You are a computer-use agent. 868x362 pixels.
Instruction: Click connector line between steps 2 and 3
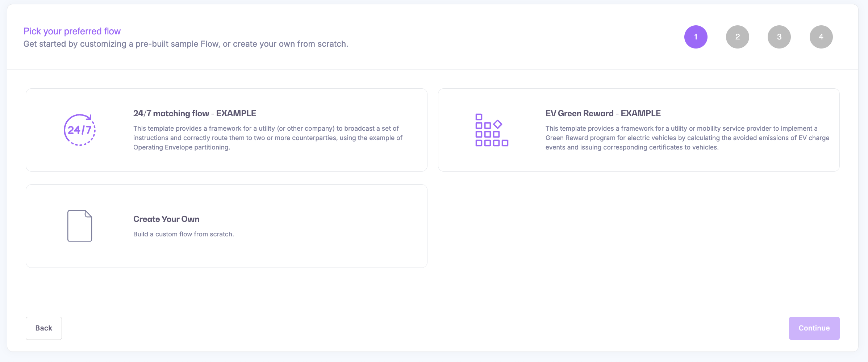click(x=758, y=37)
